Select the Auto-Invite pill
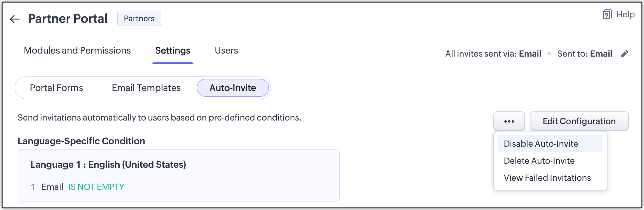 (233, 88)
